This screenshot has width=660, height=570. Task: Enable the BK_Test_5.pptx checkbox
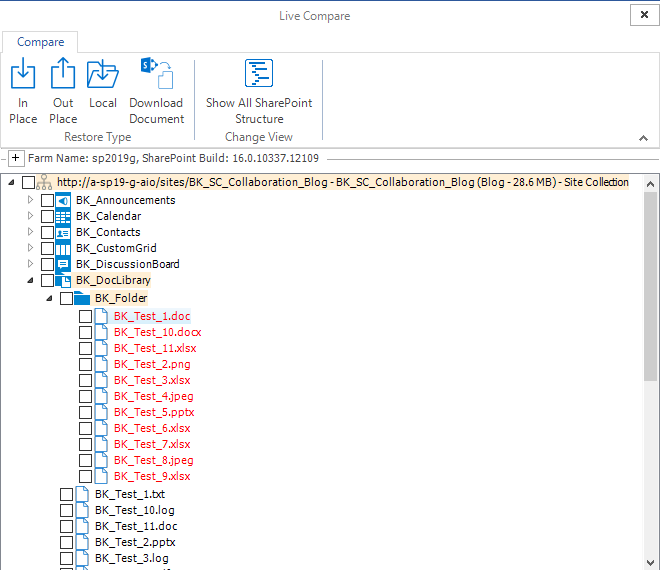pyautogui.click(x=86, y=412)
